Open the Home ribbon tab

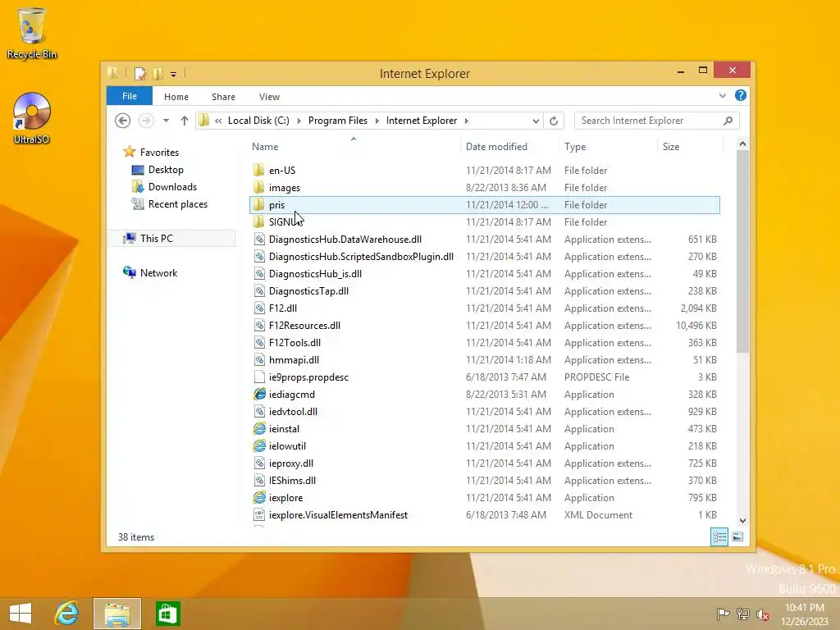click(176, 97)
